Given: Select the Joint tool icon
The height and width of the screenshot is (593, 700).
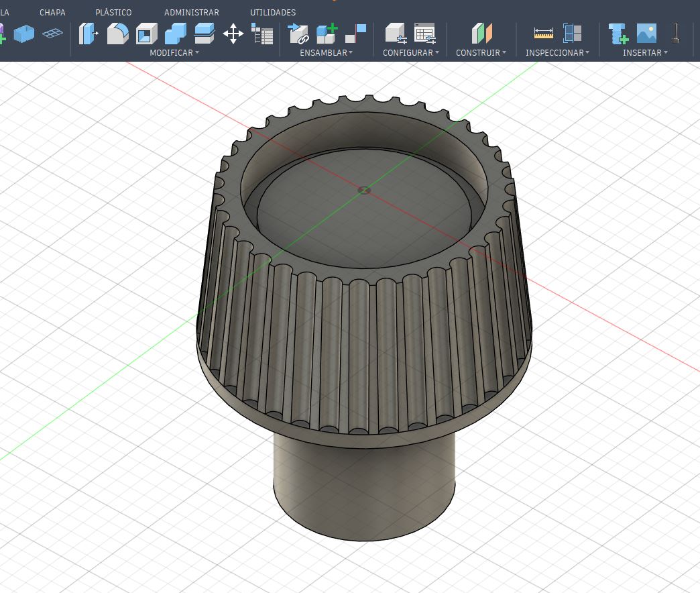Looking at the screenshot, I should pos(356,34).
